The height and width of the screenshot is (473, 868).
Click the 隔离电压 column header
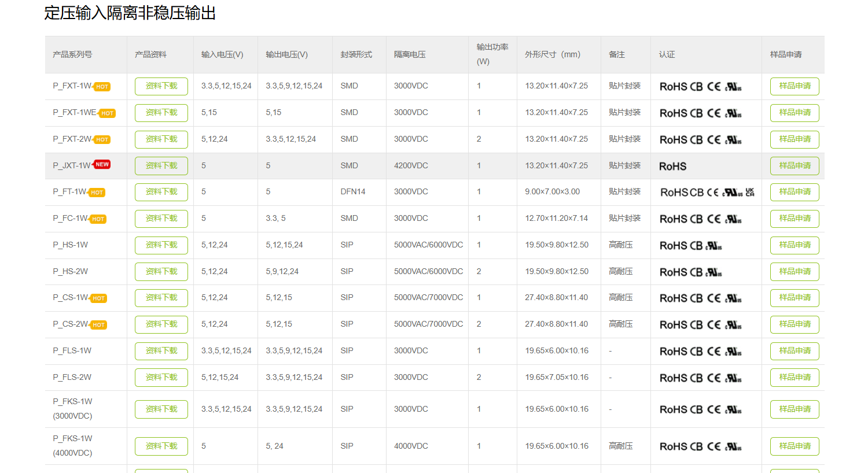click(x=410, y=54)
